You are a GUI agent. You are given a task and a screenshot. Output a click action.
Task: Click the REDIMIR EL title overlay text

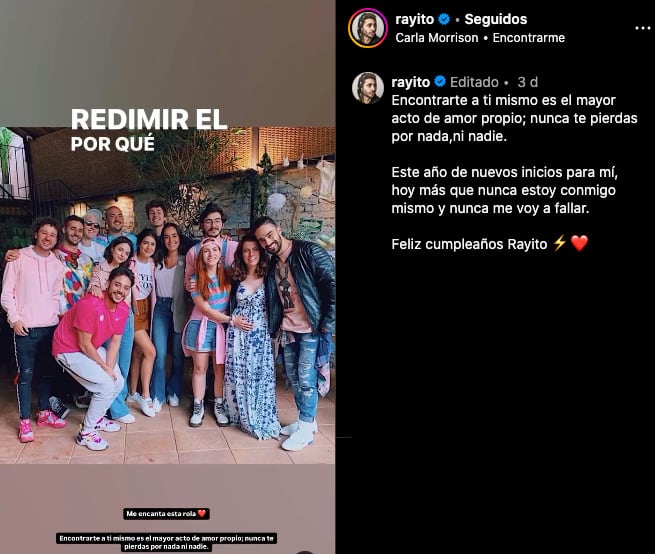pos(149,119)
